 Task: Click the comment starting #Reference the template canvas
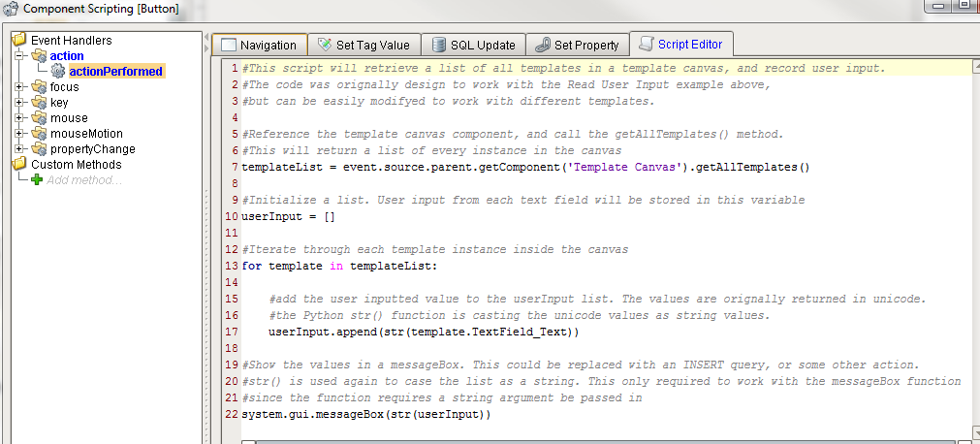(513, 135)
